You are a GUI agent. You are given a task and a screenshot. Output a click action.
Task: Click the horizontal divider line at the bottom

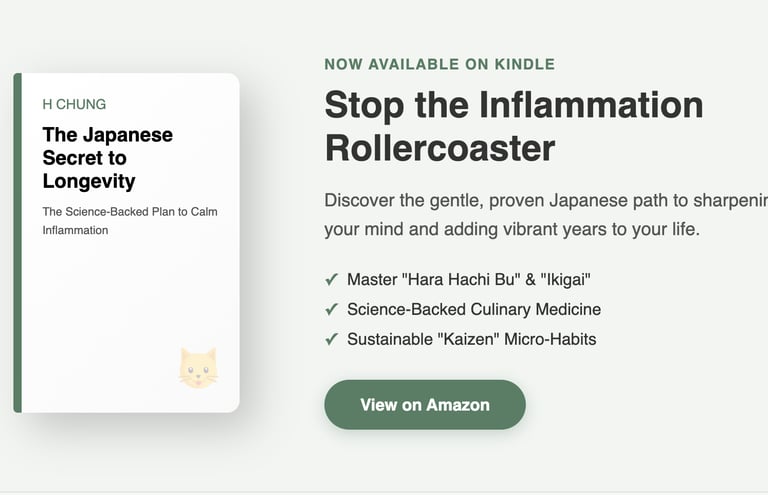[x=384, y=492]
